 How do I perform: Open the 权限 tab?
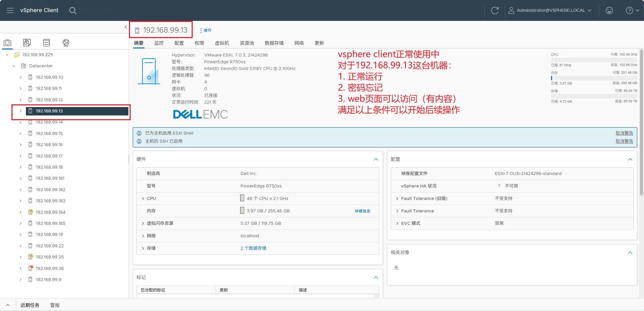click(x=199, y=43)
